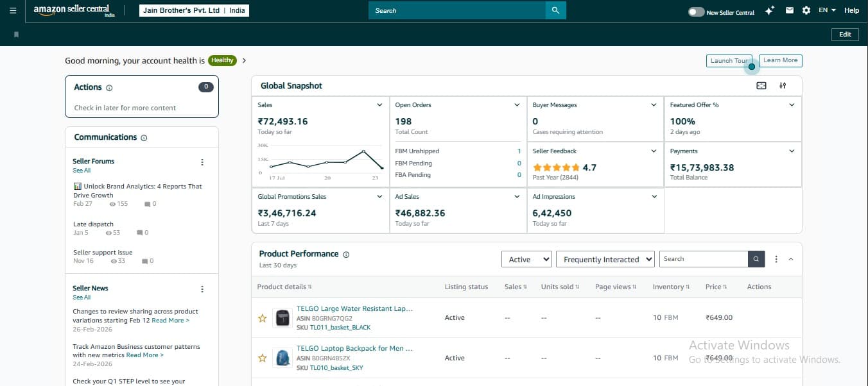The width and height of the screenshot is (868, 386).
Task: Click the Launch Tour button
Action: 729,61
